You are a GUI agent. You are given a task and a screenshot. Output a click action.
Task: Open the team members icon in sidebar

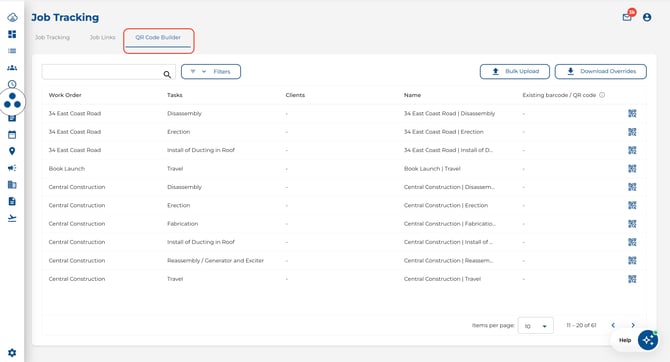coord(12,68)
